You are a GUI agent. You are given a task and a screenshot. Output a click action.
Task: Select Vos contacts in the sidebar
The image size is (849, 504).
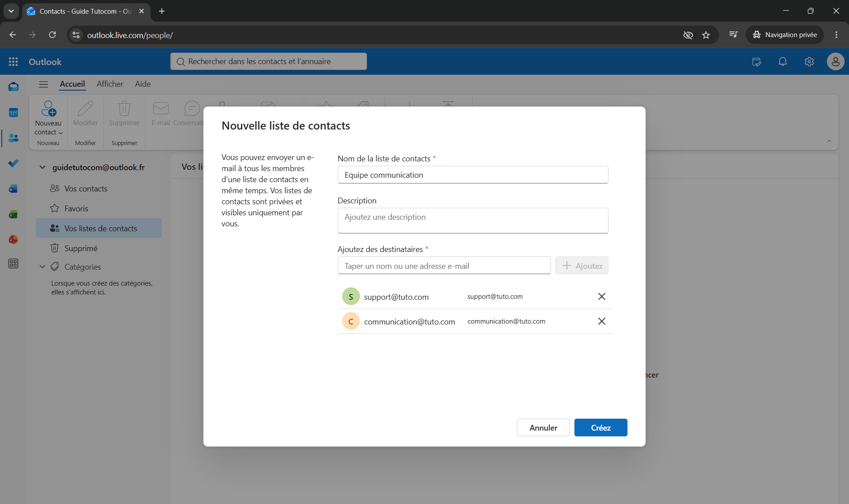pos(99,189)
